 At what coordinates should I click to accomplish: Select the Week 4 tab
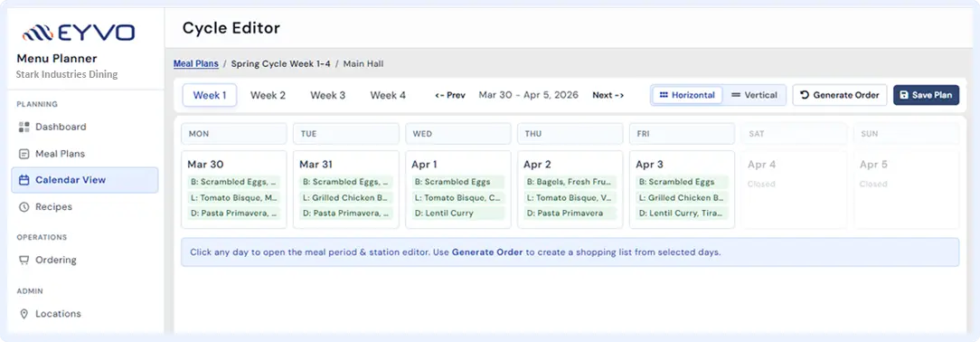tap(388, 95)
